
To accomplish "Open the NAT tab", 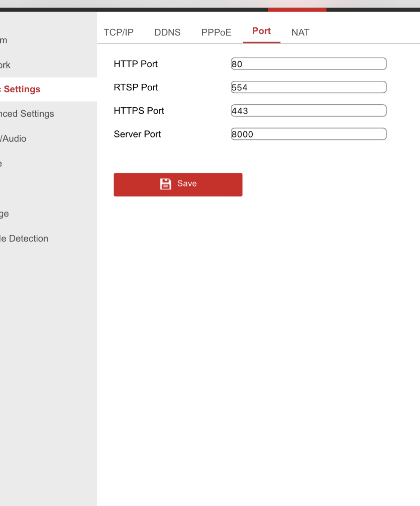I will 300,33.
